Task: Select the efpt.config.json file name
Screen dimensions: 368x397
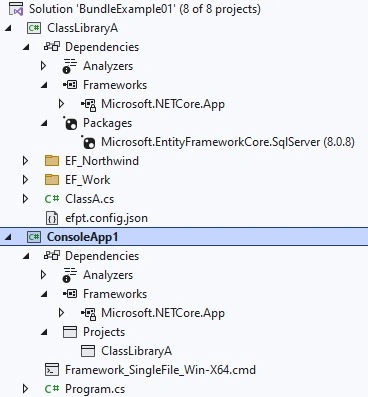Action: tap(106, 218)
